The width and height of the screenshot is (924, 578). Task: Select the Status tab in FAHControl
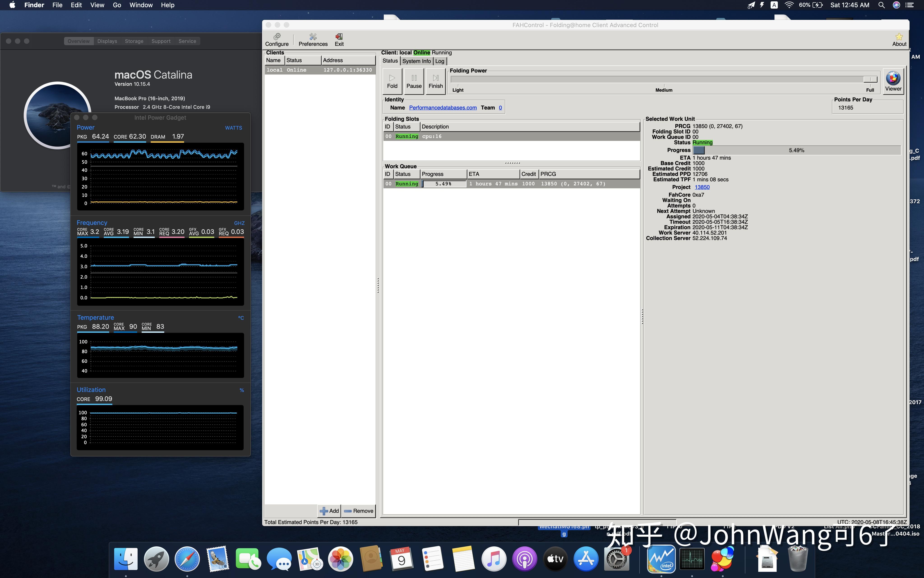(x=390, y=61)
